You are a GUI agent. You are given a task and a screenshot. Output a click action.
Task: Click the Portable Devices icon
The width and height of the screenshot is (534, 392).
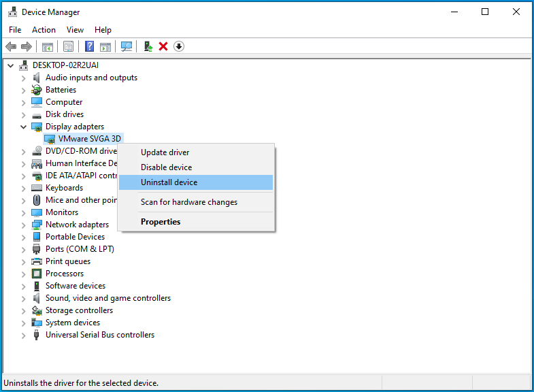(37, 237)
